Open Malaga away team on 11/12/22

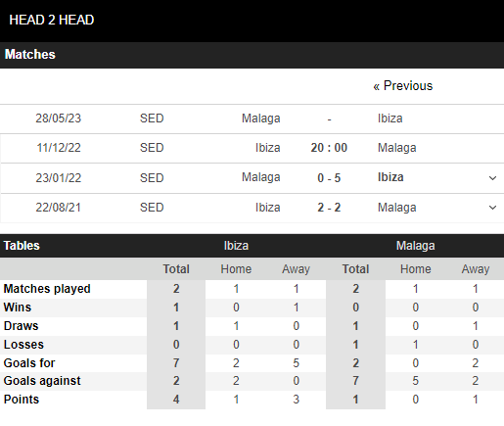point(397,148)
